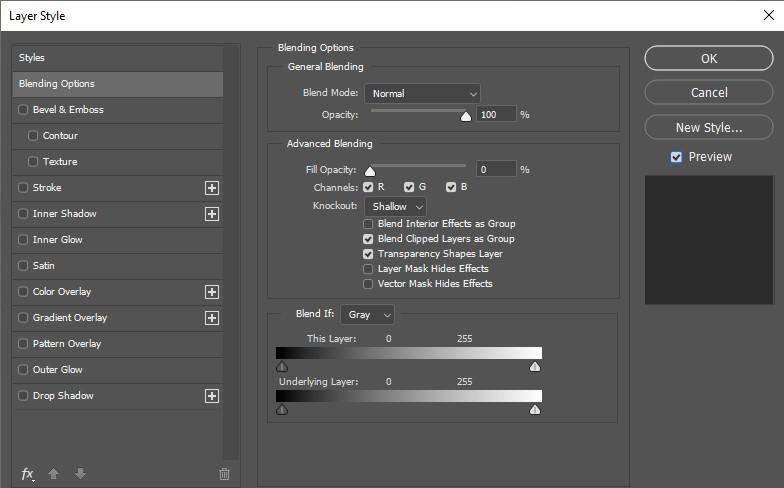Open the Blend Mode dropdown
The width and height of the screenshot is (784, 488).
(422, 94)
